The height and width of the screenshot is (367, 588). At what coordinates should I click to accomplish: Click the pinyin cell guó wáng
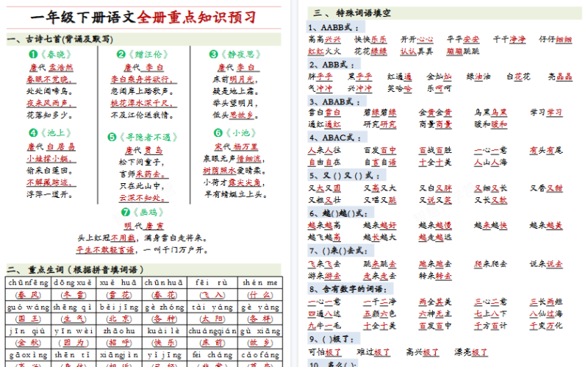[28, 307]
